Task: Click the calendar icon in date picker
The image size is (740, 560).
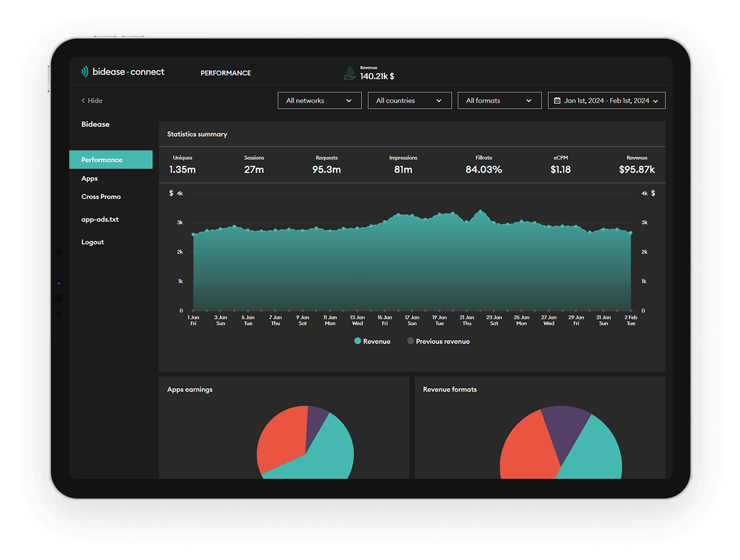Action: pyautogui.click(x=557, y=101)
